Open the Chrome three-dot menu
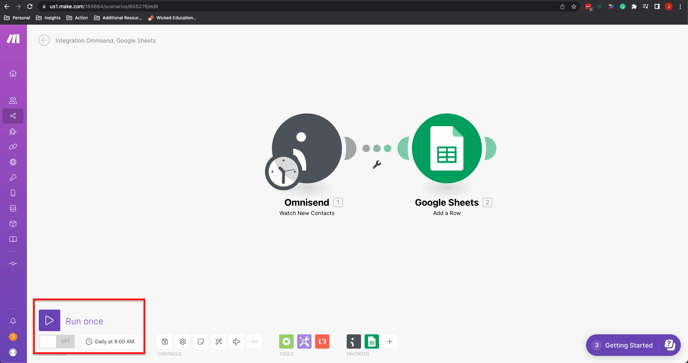This screenshot has width=688, height=363. tap(680, 7)
